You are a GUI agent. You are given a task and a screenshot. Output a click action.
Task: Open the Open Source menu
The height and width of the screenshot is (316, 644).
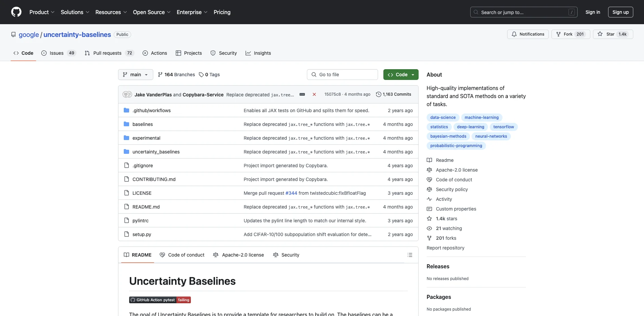coord(152,12)
